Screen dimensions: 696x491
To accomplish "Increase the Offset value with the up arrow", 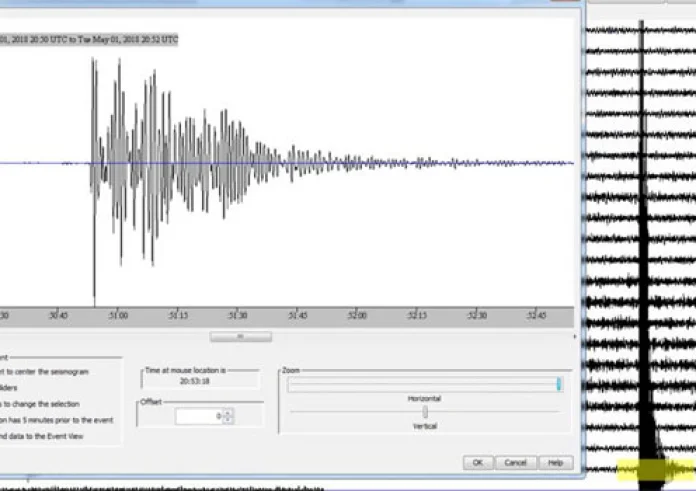I will click(x=228, y=413).
